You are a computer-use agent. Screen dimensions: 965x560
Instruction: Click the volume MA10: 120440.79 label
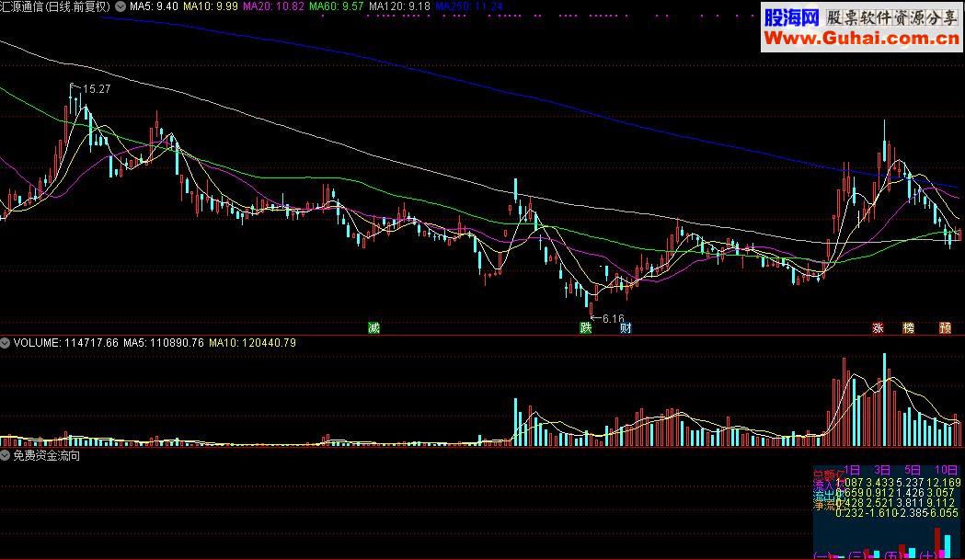252,343
